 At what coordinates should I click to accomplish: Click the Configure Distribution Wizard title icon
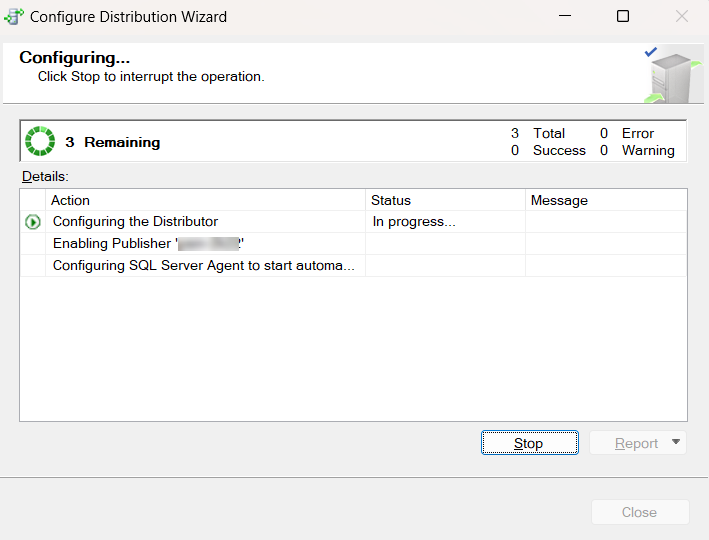coord(14,16)
